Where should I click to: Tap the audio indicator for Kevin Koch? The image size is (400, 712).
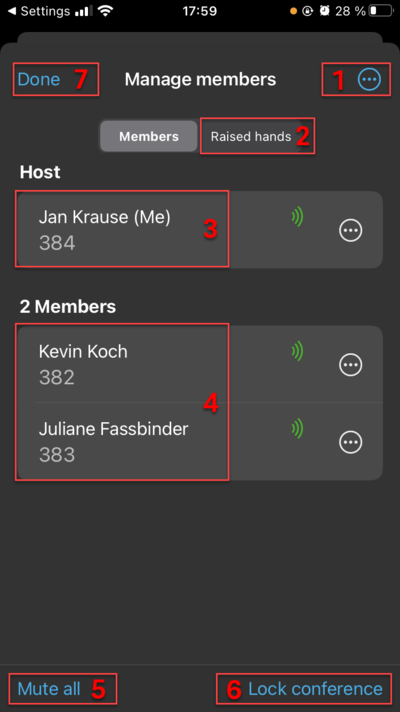coord(297,351)
